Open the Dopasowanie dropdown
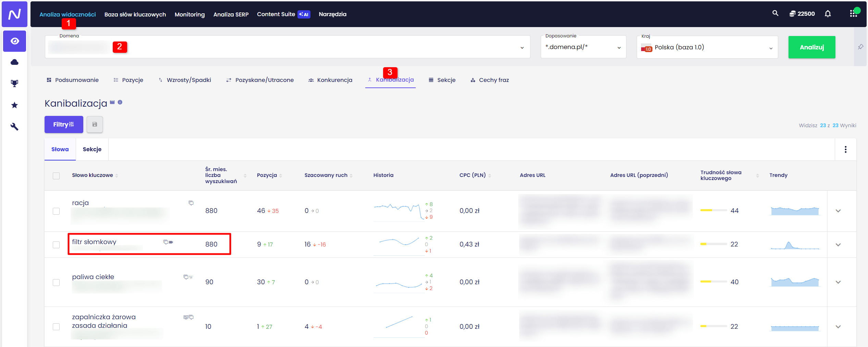 click(x=583, y=47)
